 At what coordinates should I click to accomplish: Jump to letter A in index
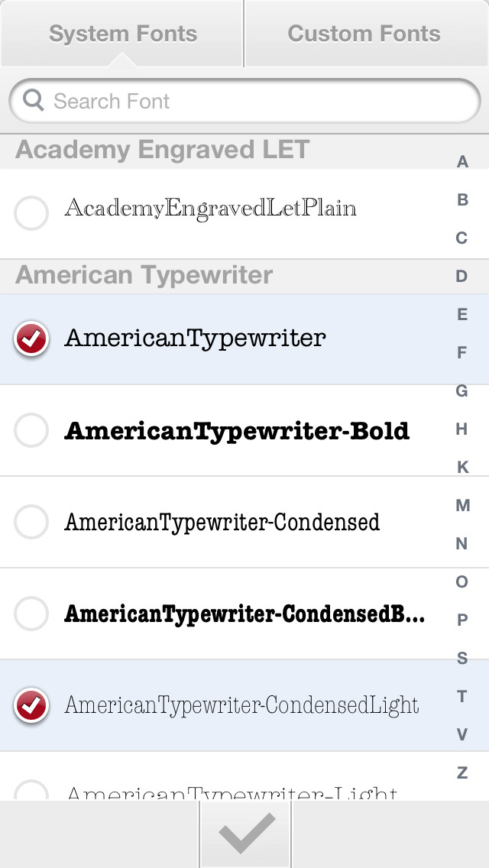point(461,162)
